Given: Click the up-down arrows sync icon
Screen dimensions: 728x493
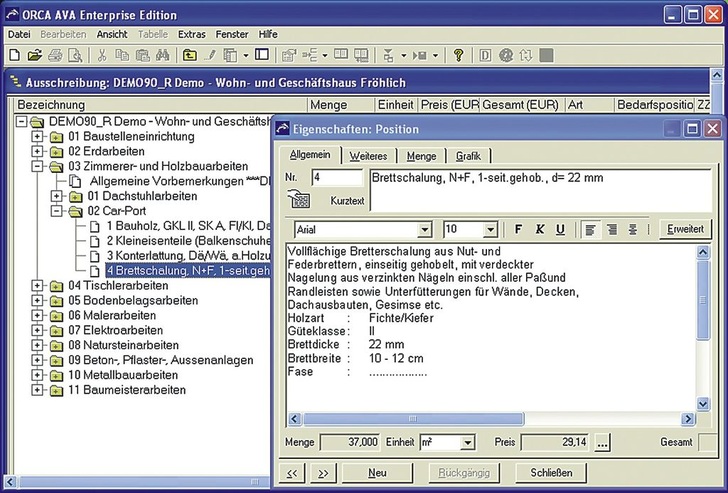Looking at the screenshot, I should click(526, 55).
